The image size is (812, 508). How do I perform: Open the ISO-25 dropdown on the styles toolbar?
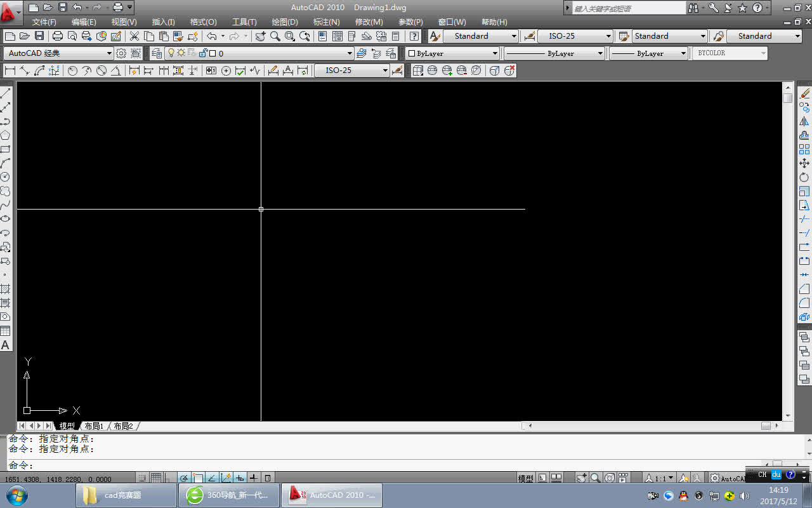tap(576, 36)
